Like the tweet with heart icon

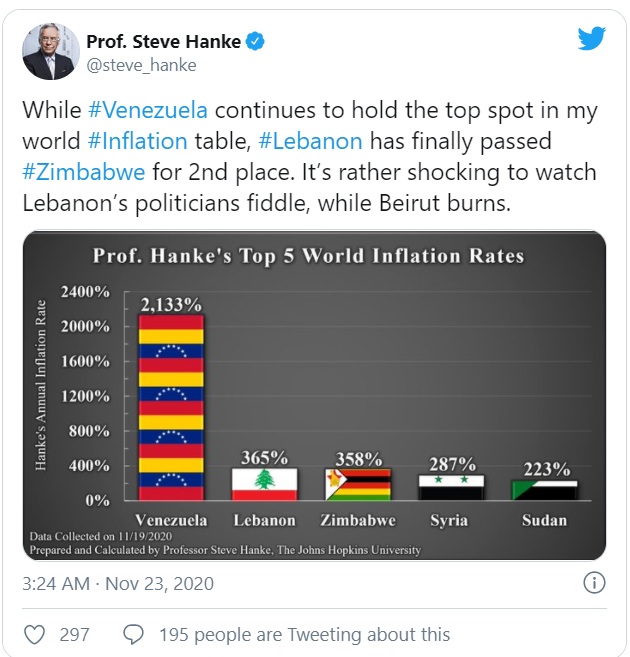click(34, 634)
